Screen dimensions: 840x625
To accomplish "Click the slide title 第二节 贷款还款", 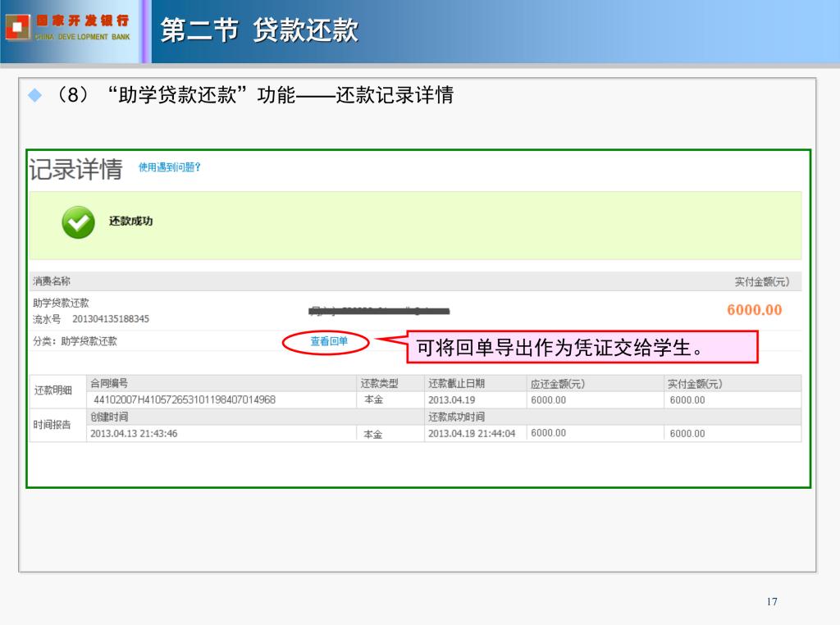I will (259, 31).
